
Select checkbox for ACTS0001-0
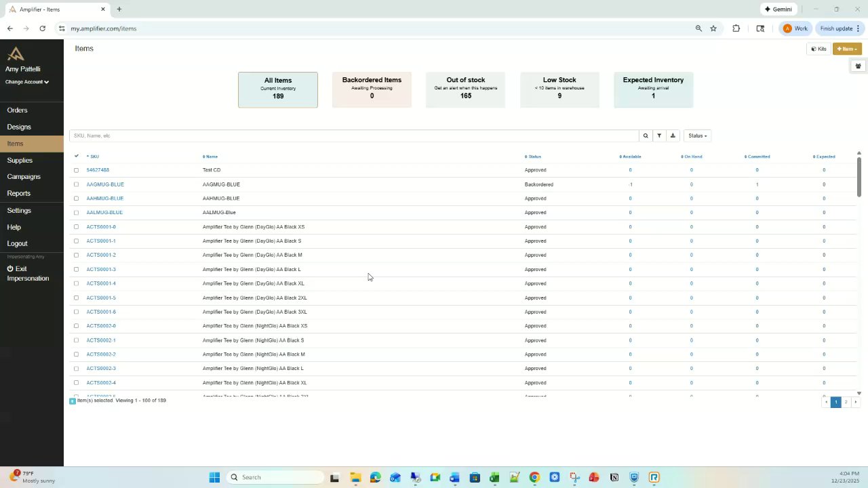click(76, 227)
